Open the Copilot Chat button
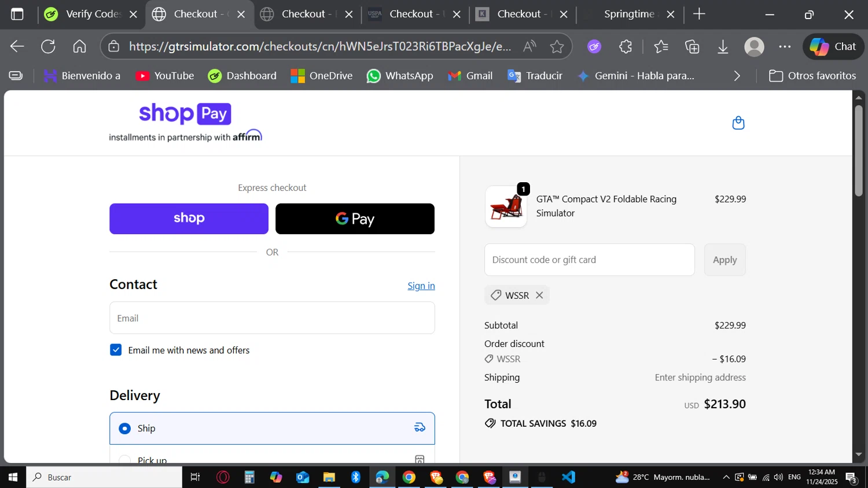Screen dimensions: 868x488 click(833, 46)
